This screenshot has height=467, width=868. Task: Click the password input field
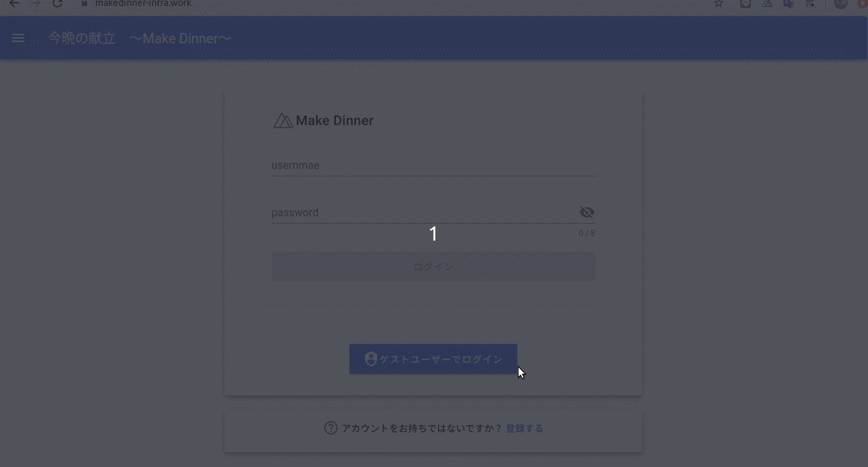(x=425, y=212)
